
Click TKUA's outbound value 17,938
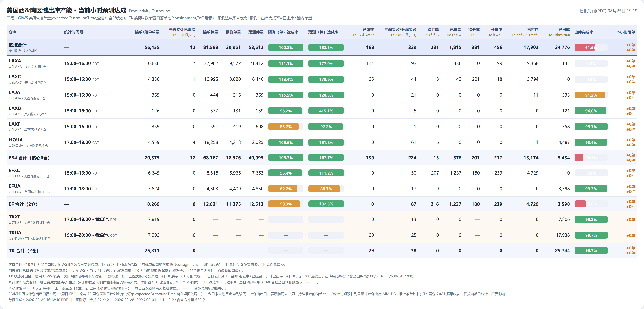pyautogui.click(x=563, y=235)
